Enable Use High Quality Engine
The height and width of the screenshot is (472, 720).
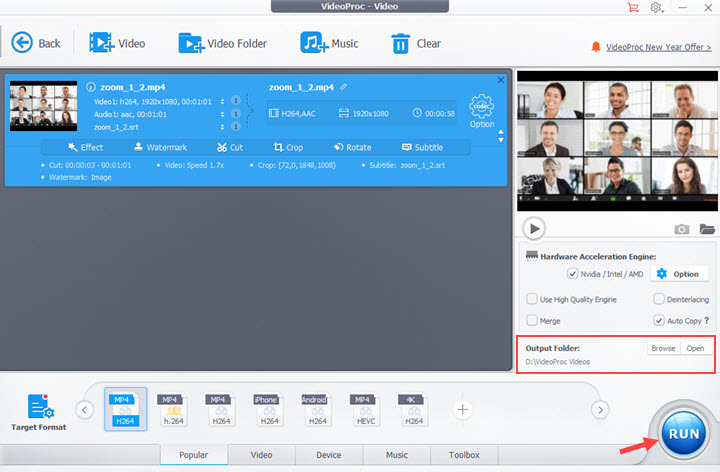[x=532, y=299]
